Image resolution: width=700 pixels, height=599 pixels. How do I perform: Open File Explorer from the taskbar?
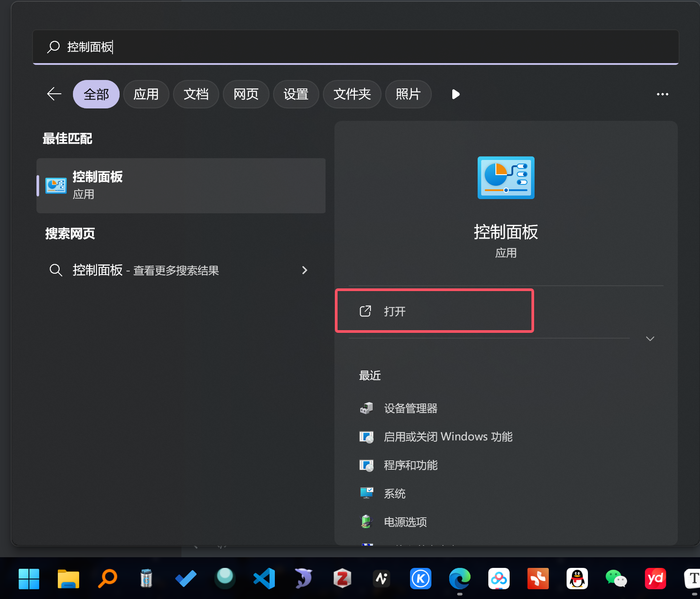(68, 579)
